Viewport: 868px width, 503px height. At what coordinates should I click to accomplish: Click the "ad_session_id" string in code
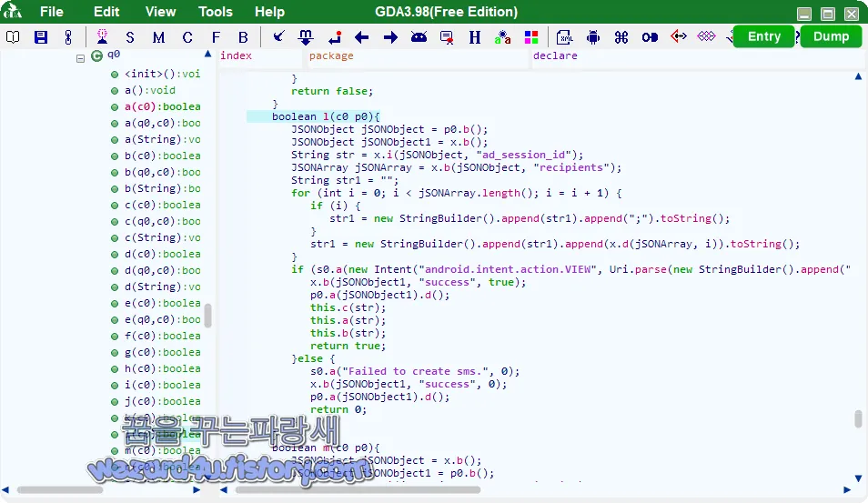pyautogui.click(x=524, y=155)
